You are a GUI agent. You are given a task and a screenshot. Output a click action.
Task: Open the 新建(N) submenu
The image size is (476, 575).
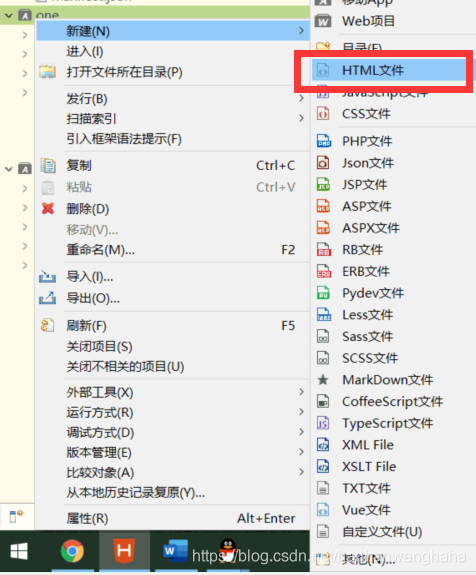[x=173, y=31]
